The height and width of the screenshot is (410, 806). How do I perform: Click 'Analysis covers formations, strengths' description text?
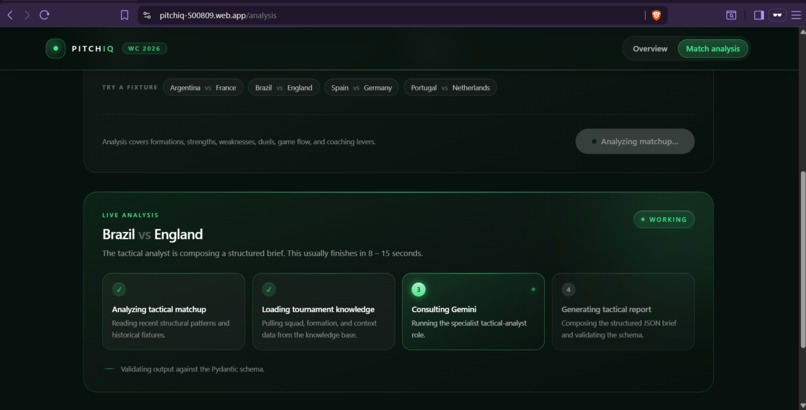coord(239,142)
